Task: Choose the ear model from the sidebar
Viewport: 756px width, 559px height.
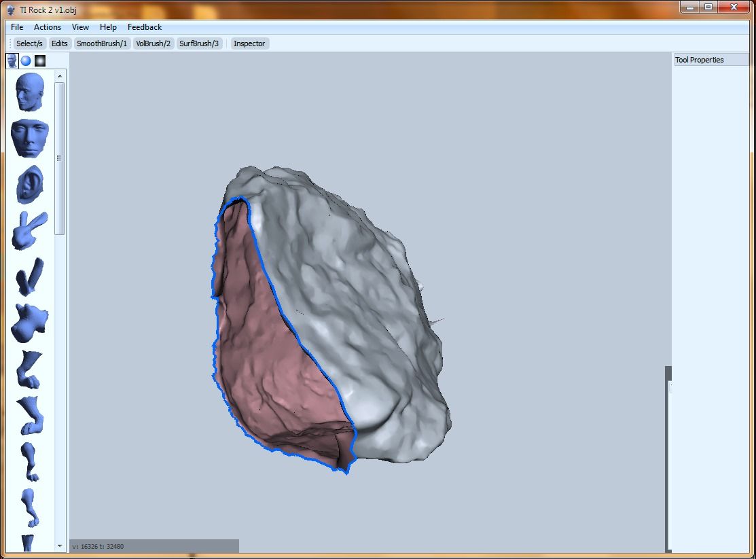Action: [29, 184]
